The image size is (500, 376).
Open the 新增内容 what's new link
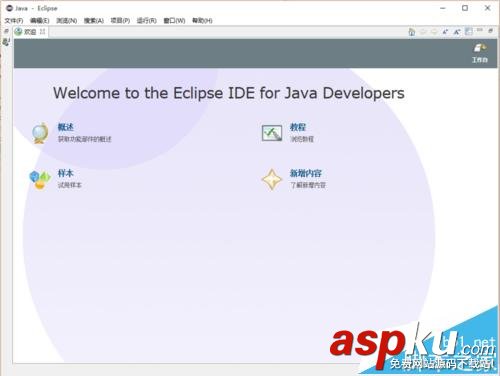(x=306, y=173)
